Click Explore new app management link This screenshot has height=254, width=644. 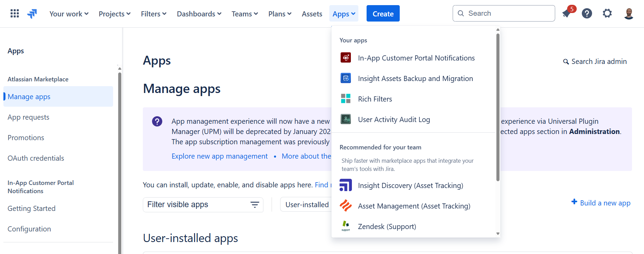(220, 156)
